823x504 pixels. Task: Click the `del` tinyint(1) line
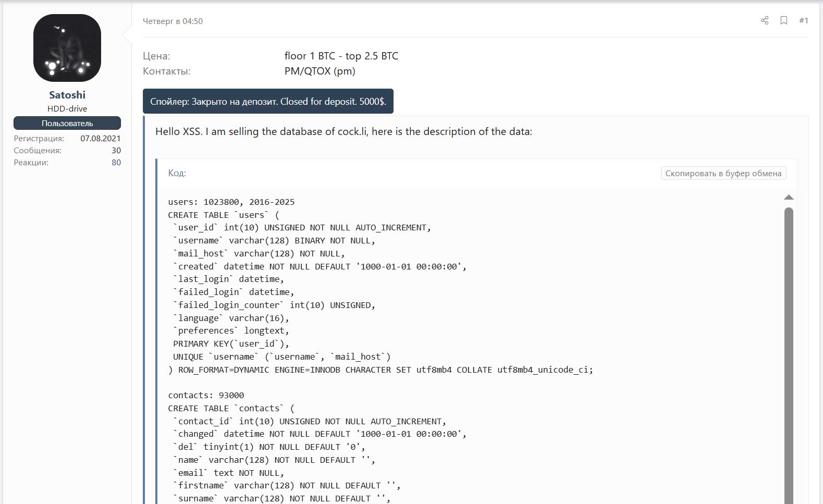(269, 447)
